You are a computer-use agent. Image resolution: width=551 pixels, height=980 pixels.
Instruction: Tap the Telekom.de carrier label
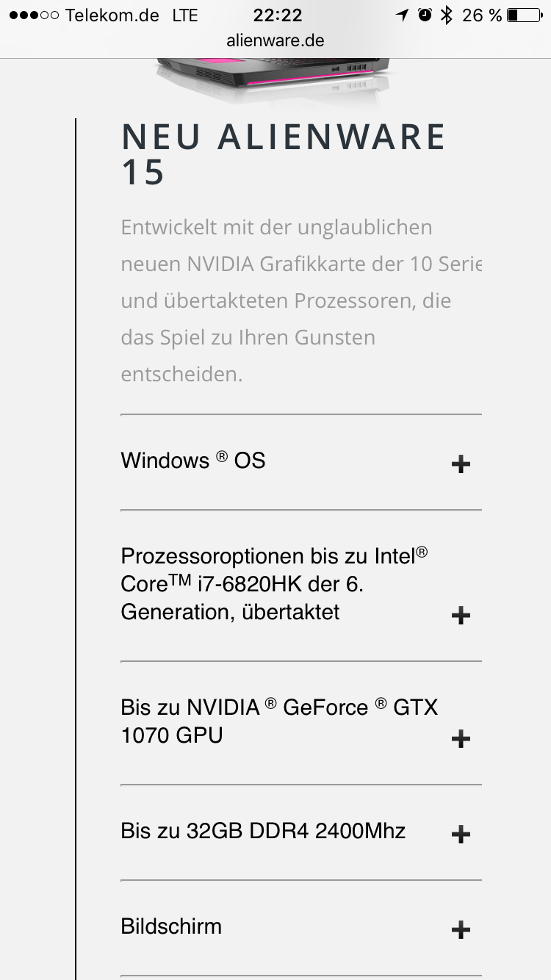tap(112, 15)
